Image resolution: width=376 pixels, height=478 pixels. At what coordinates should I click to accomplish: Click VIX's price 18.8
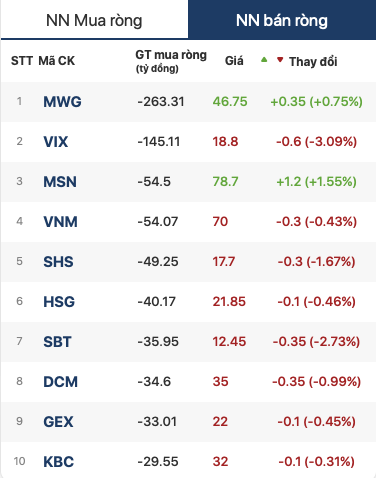pos(225,142)
